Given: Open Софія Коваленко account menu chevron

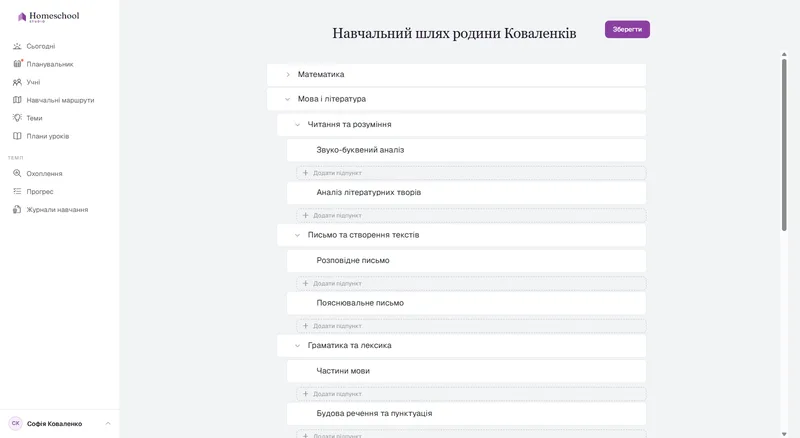Looking at the screenshot, I should click(x=108, y=423).
